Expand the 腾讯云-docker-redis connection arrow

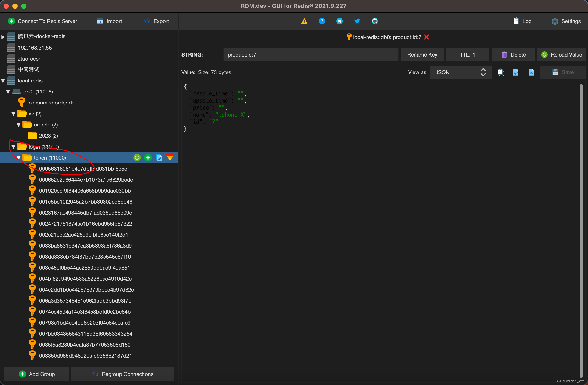pyautogui.click(x=3, y=37)
